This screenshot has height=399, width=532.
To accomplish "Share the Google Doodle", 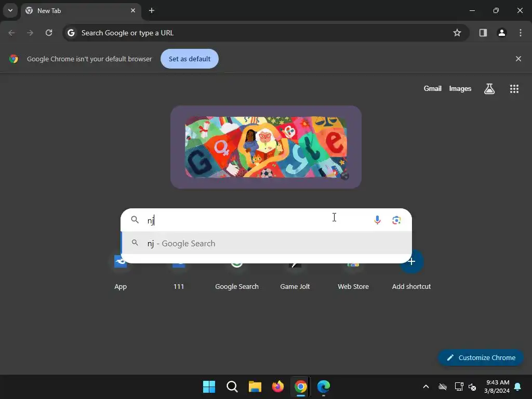I will click(345, 176).
